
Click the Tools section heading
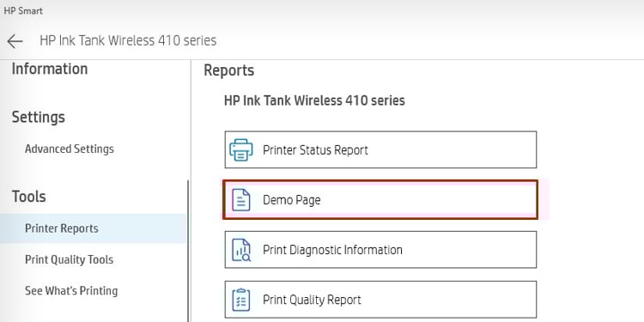tap(28, 197)
